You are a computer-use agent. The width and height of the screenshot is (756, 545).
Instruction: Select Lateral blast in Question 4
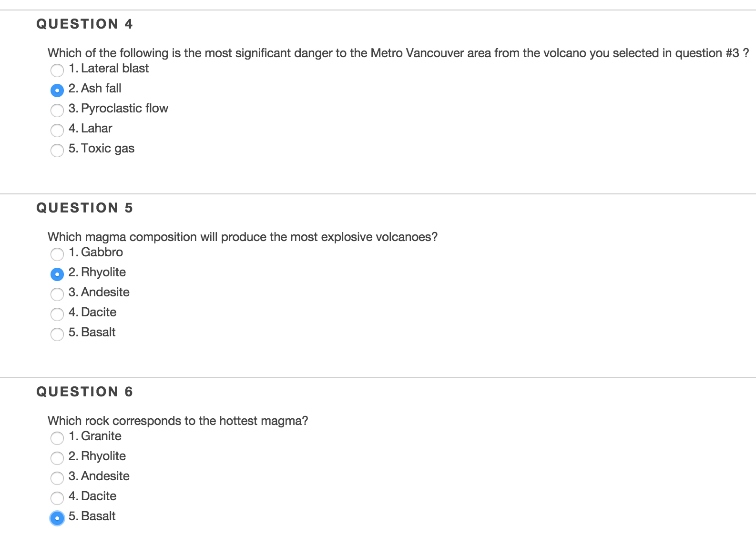[x=57, y=71]
